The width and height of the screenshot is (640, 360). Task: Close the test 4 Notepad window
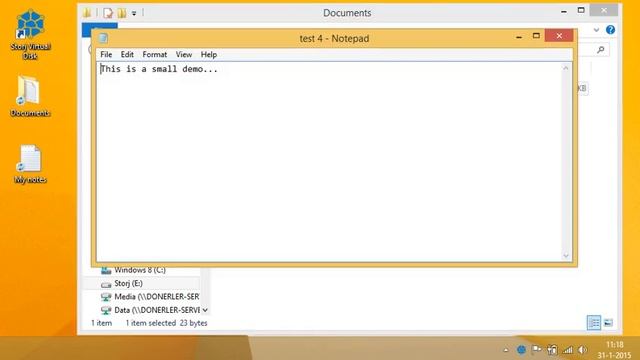click(559, 36)
